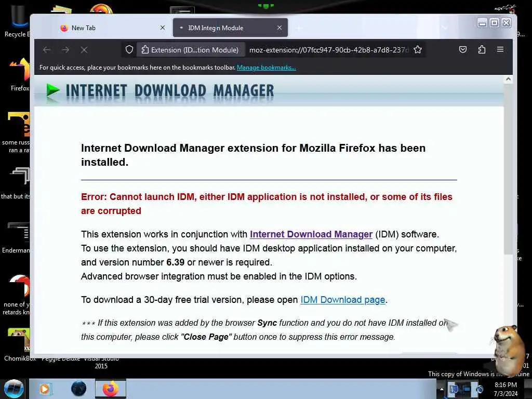Viewport: 532px width, 399px height.
Task: Select the 'some russ' desktop icon
Action: 16,132
